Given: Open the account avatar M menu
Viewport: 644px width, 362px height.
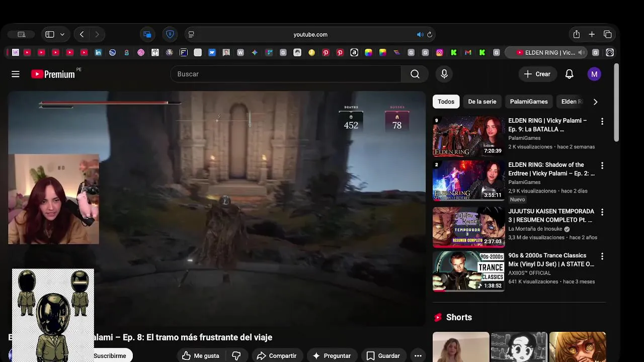Looking at the screenshot, I should [x=594, y=74].
